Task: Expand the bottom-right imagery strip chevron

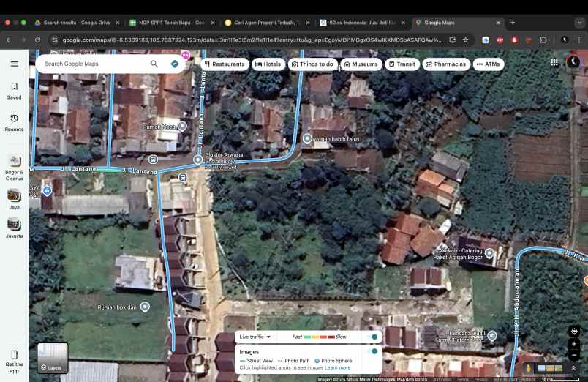Action: click(573, 368)
